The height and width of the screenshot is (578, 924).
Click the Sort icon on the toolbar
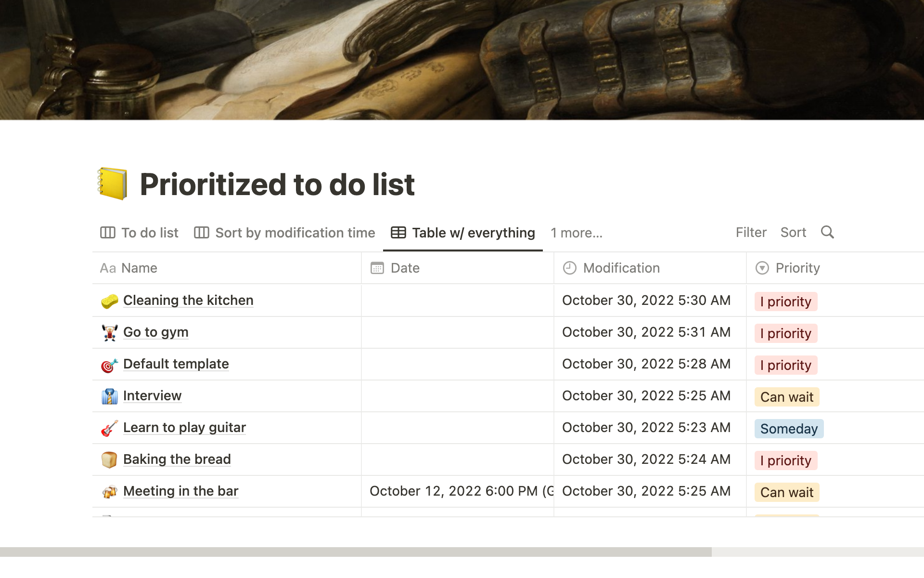(x=793, y=232)
